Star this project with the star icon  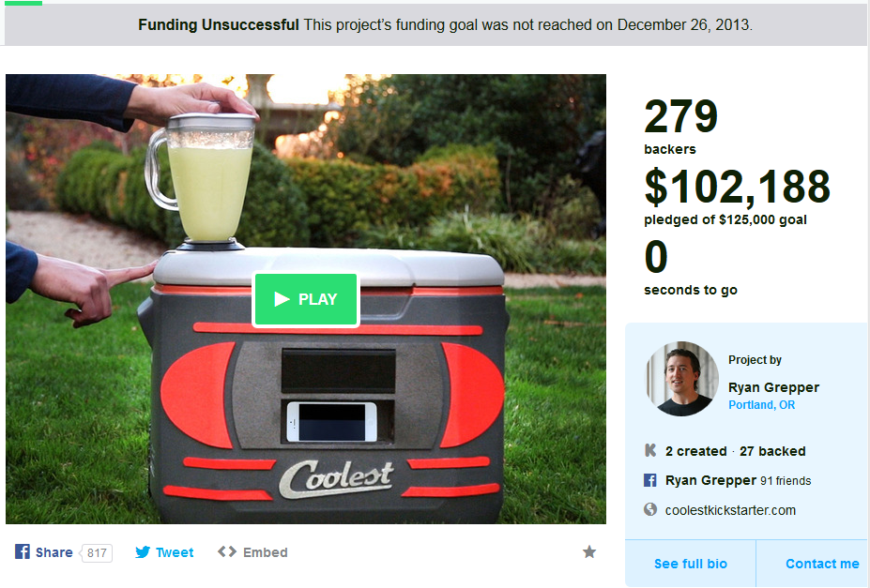pyautogui.click(x=589, y=552)
